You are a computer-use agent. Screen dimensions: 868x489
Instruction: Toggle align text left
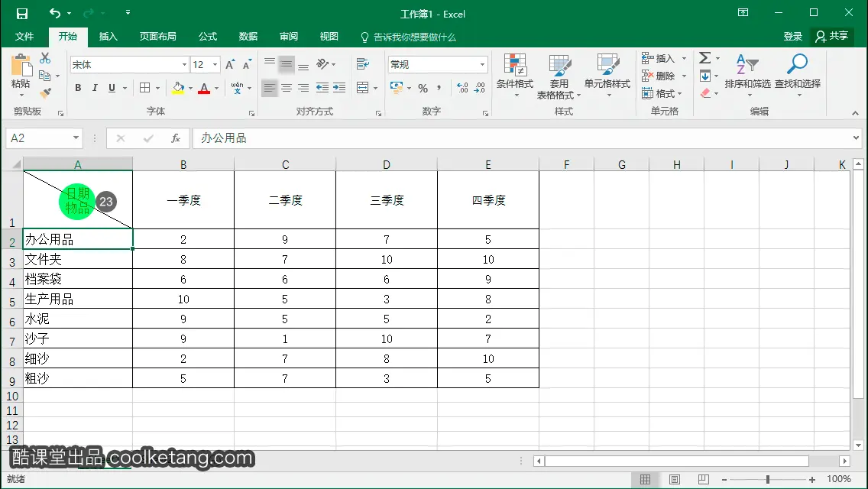(269, 88)
